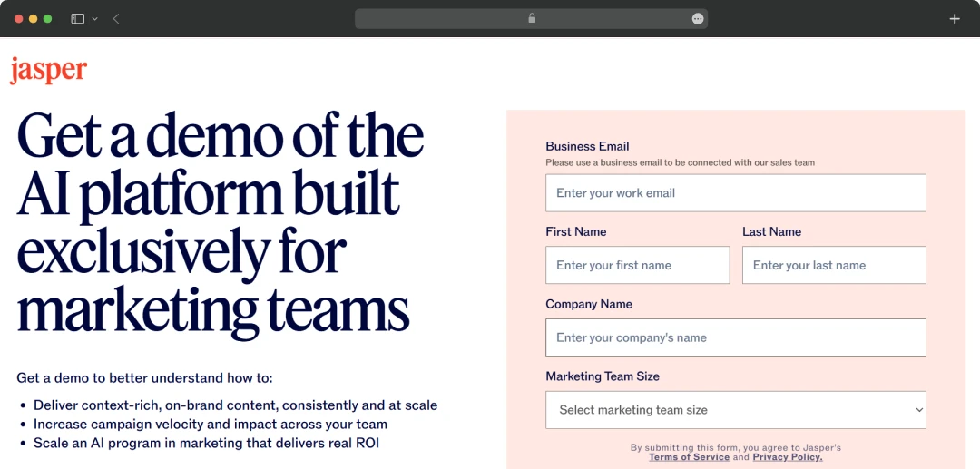The image size is (980, 469).
Task: Focus the First Name input field
Action: point(638,266)
